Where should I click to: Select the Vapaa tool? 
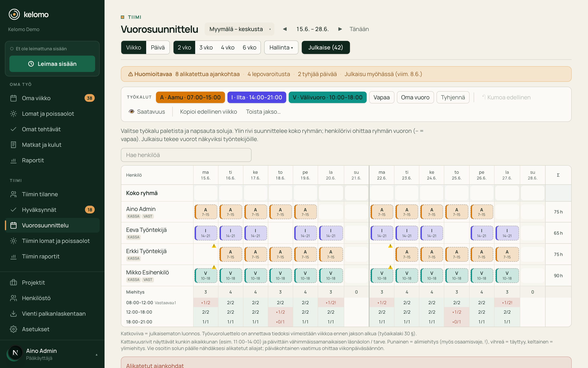[381, 97]
